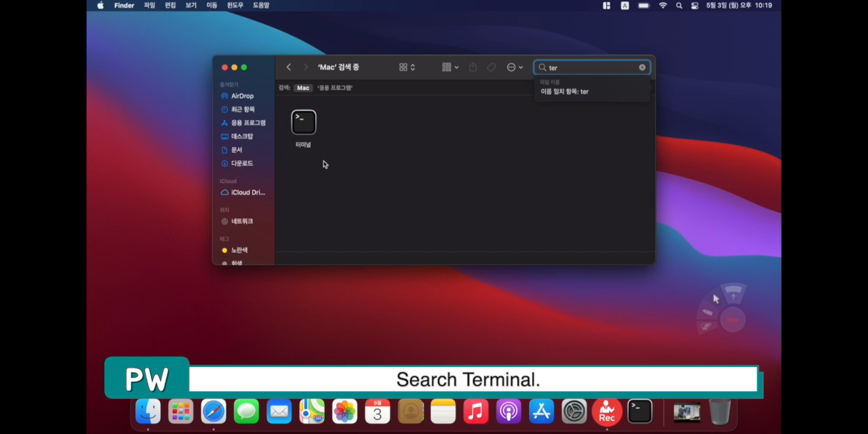
Task: Click the Wi-Fi icon in menu bar
Action: (x=663, y=5)
